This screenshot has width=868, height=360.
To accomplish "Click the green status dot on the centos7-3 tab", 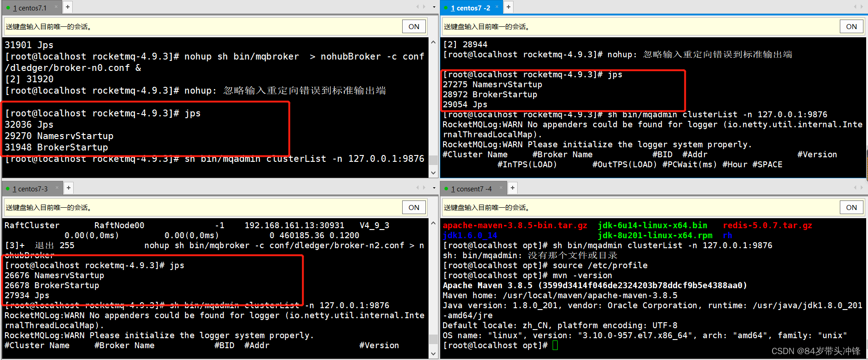I will 8,189.
